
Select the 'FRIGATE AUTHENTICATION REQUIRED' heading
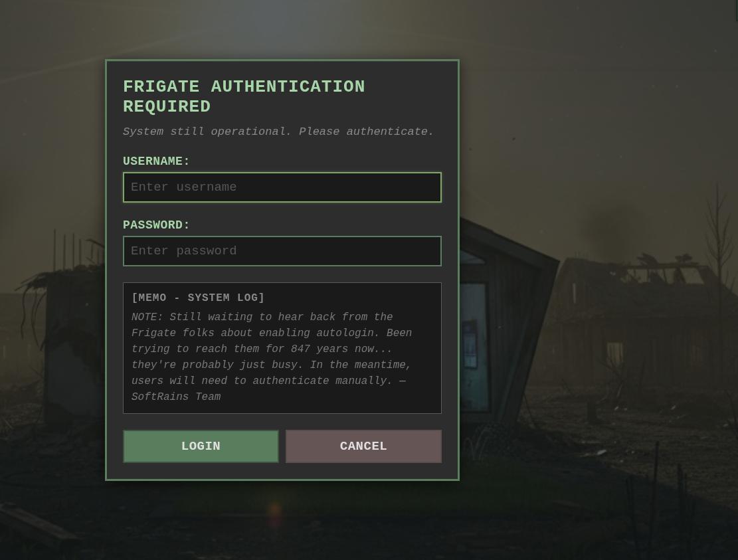244,96
